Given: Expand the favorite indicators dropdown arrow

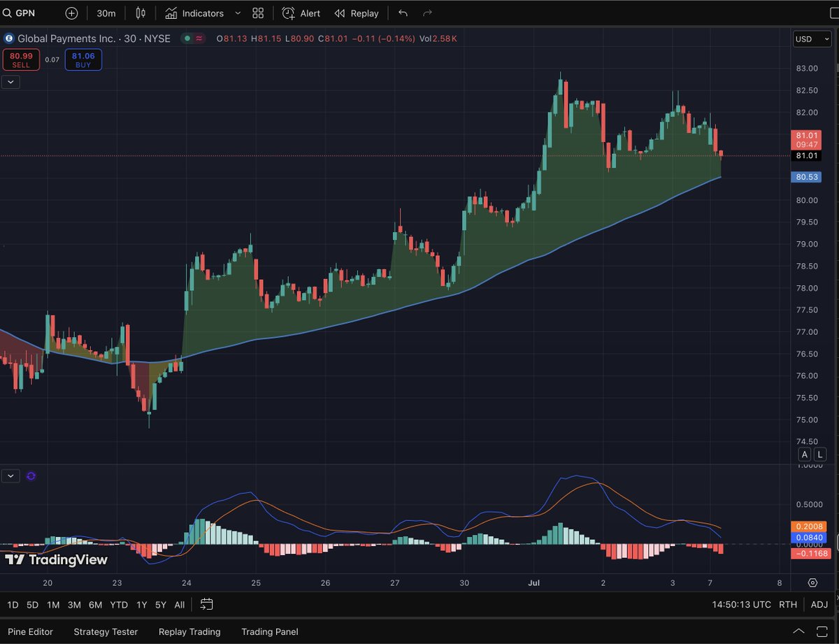Looking at the screenshot, I should (x=238, y=13).
